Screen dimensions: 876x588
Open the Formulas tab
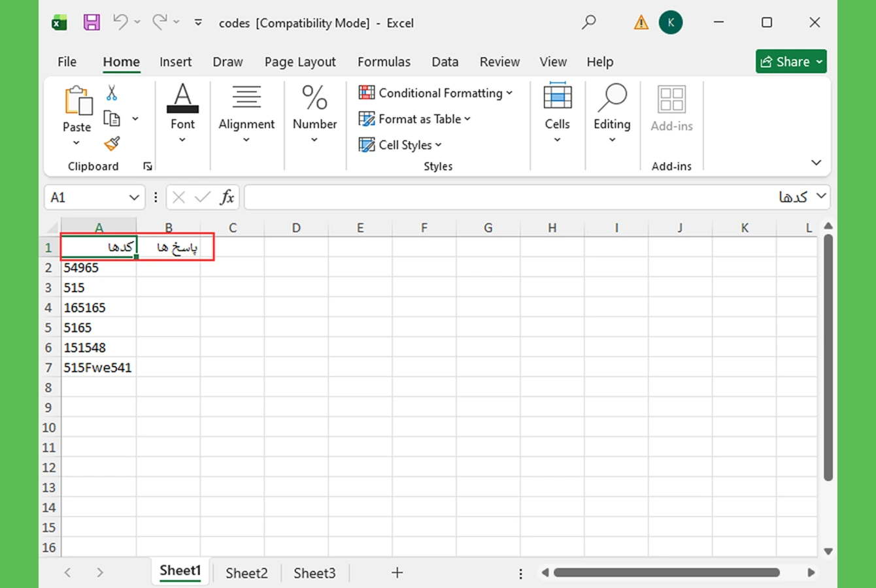[x=384, y=61]
